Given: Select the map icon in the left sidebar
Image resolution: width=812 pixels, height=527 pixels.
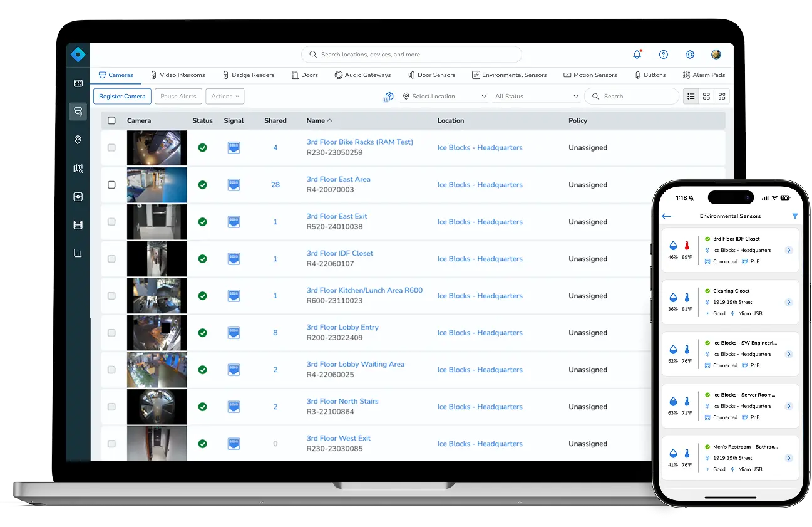Looking at the screenshot, I should coord(78,168).
